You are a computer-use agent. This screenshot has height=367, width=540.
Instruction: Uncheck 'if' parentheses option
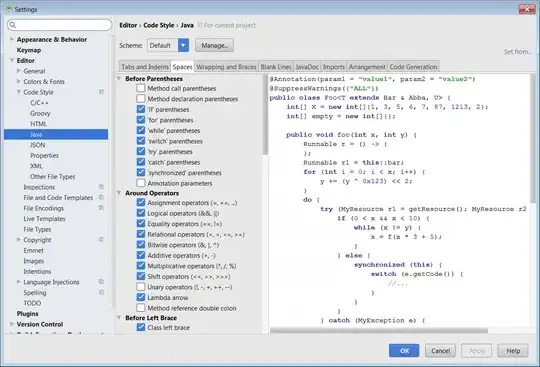point(141,109)
